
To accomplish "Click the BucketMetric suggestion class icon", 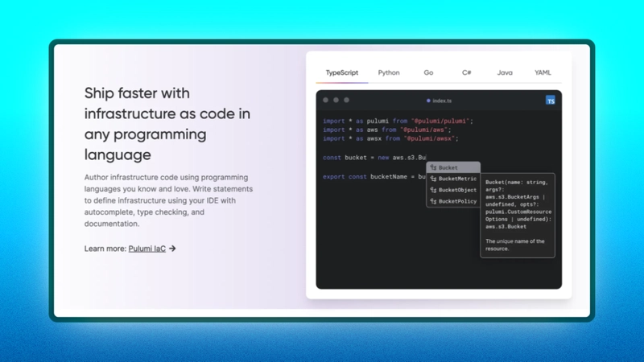I will [x=434, y=179].
